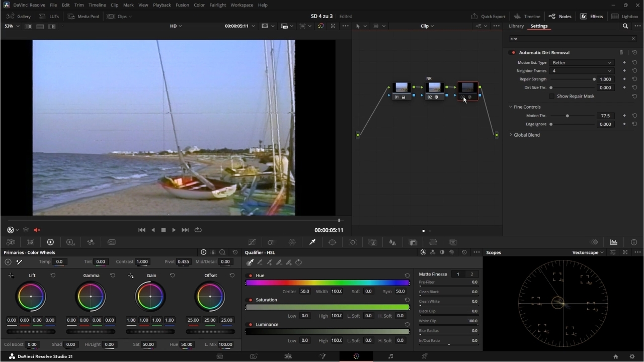Toggle the Saturation qualifier enable dot
Viewport: 644px width, 362px height.
coord(251,300)
